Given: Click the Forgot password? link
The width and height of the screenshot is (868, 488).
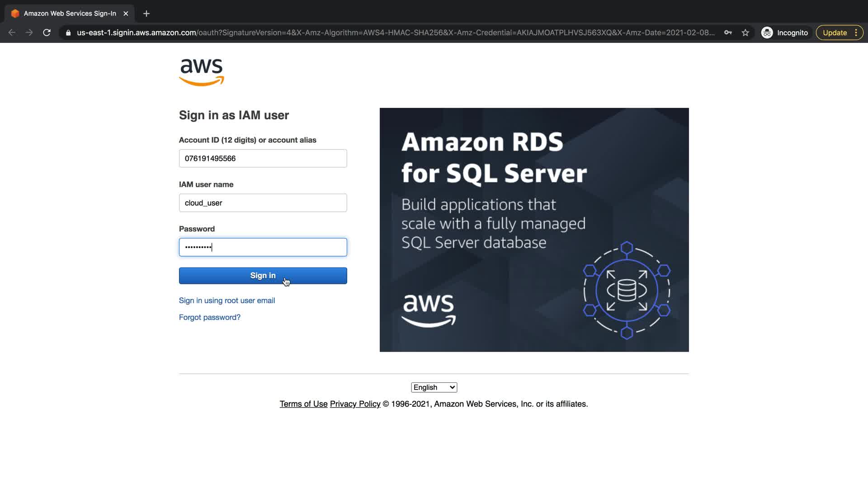Looking at the screenshot, I should (210, 317).
